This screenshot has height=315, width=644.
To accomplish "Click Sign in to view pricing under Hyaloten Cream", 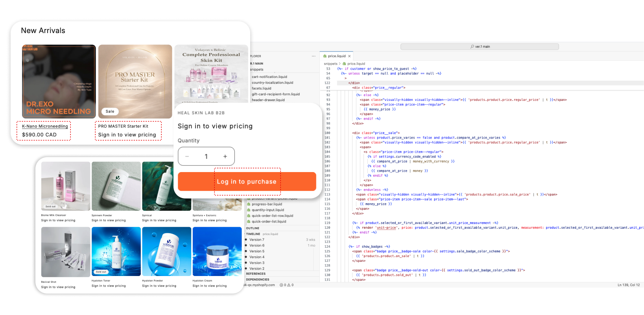I will pyautogui.click(x=210, y=286).
